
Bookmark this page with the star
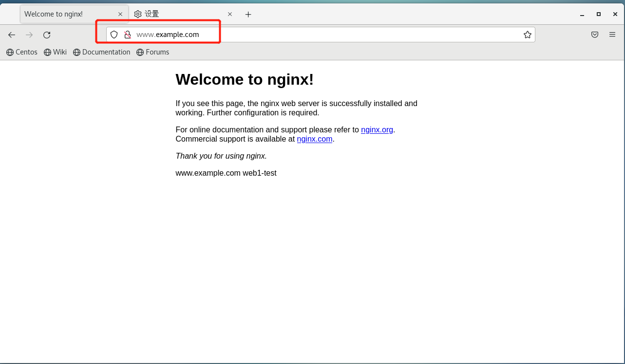point(527,35)
